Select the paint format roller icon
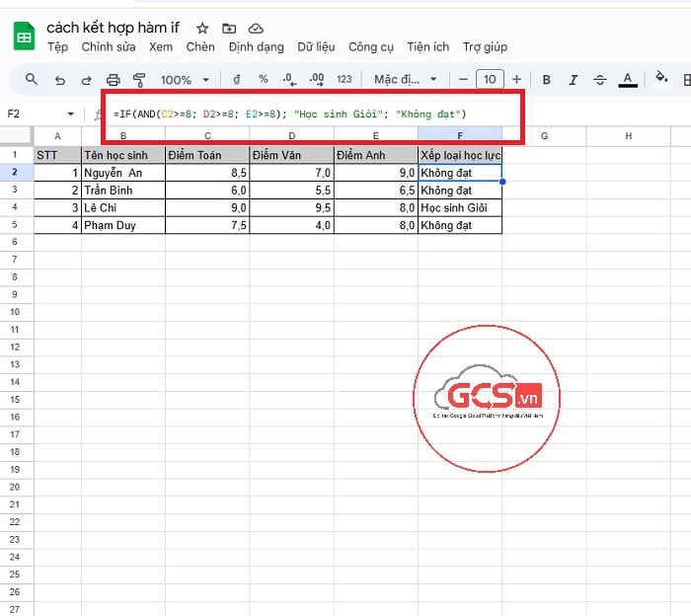The width and height of the screenshot is (691, 616). tap(138, 79)
